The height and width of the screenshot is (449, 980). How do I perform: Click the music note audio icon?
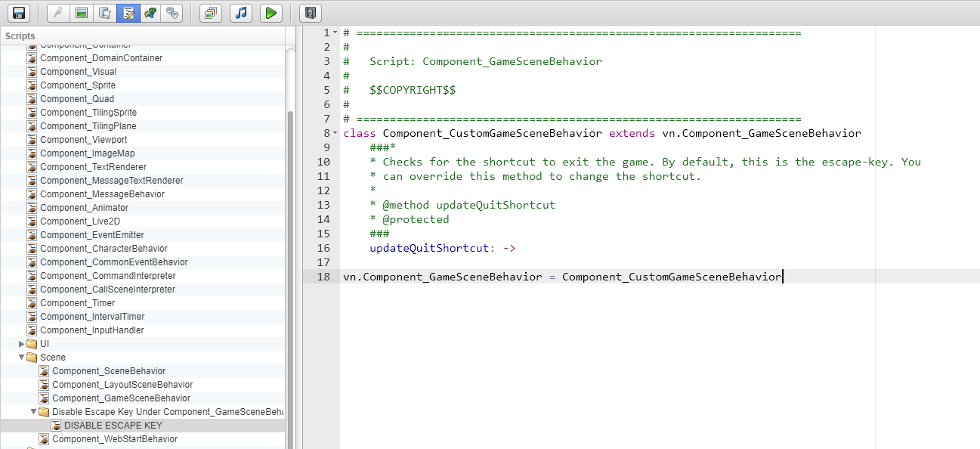[x=241, y=13]
